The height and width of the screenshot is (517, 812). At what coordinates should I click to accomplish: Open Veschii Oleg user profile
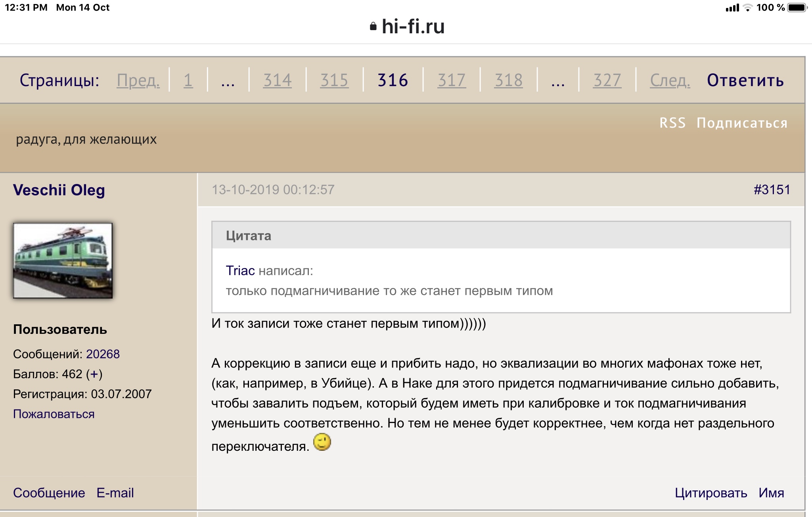pos(59,190)
